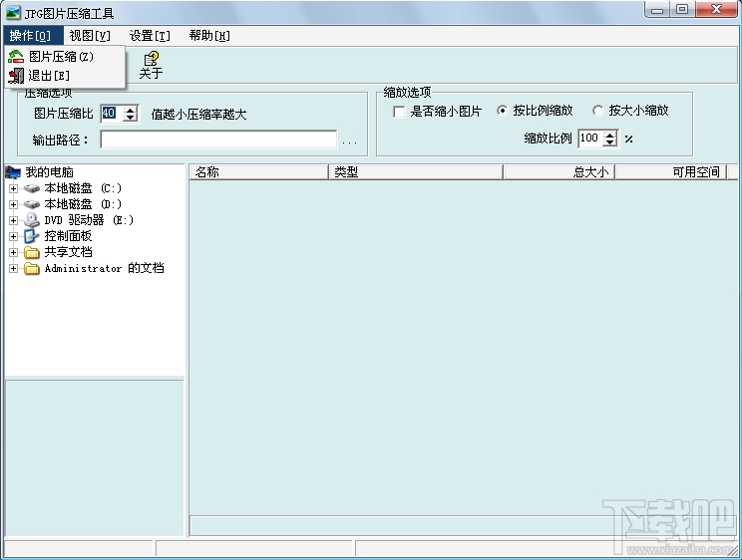Viewport: 742px width, 560px height.
Task: Click the ... browse button for output path
Action: tap(349, 140)
